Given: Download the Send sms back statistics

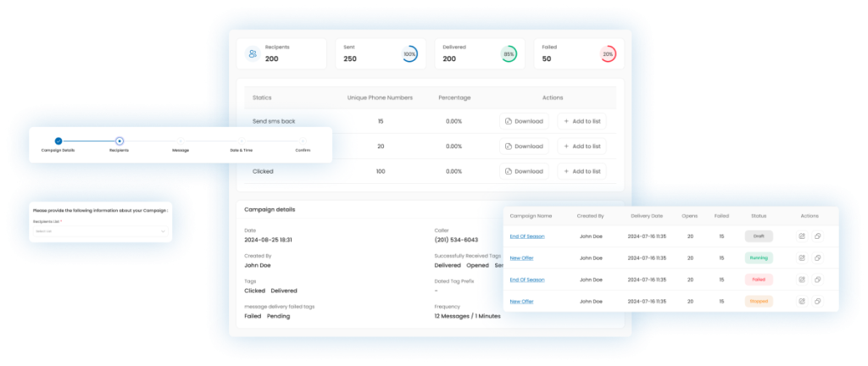Looking at the screenshot, I should tap(524, 121).
